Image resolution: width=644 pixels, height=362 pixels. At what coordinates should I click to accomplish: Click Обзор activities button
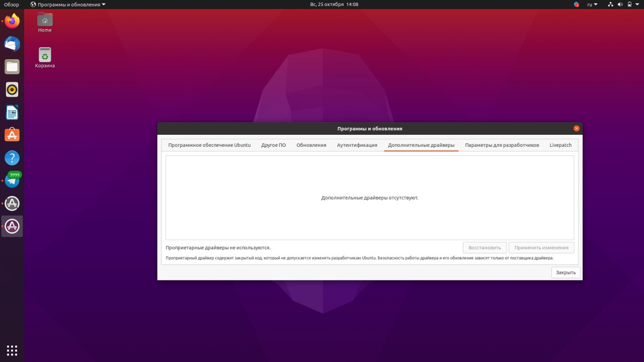point(12,5)
